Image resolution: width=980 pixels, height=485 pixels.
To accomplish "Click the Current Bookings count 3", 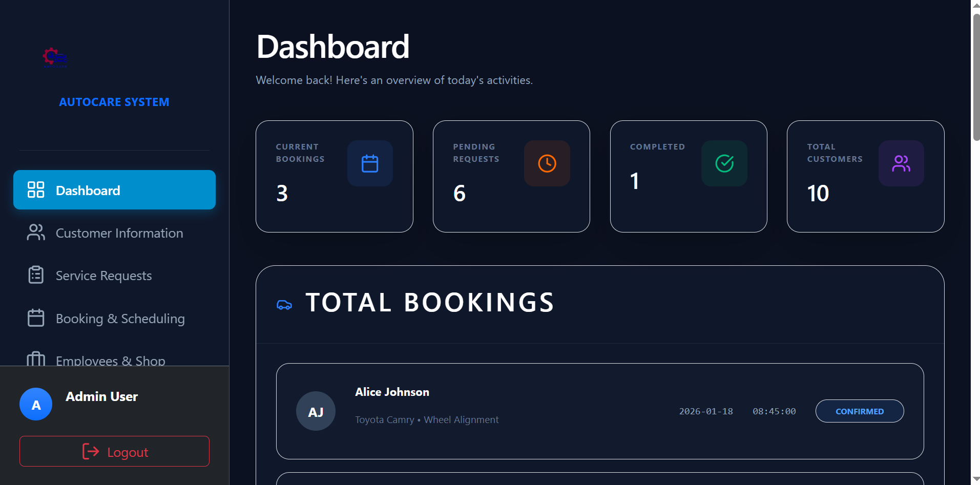I will (x=282, y=193).
